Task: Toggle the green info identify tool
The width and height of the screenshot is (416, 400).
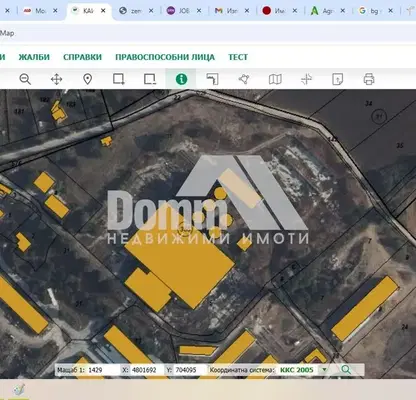Action: tap(181, 79)
